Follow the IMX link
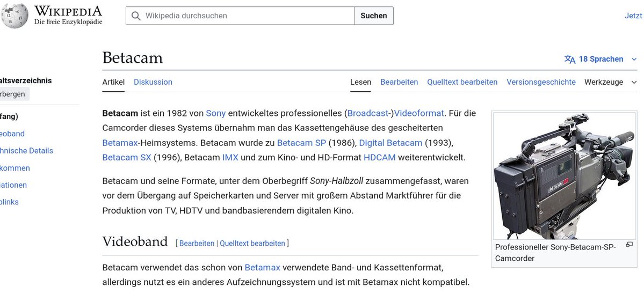Image resolution: width=644 pixels, height=294 pixels. (230, 157)
